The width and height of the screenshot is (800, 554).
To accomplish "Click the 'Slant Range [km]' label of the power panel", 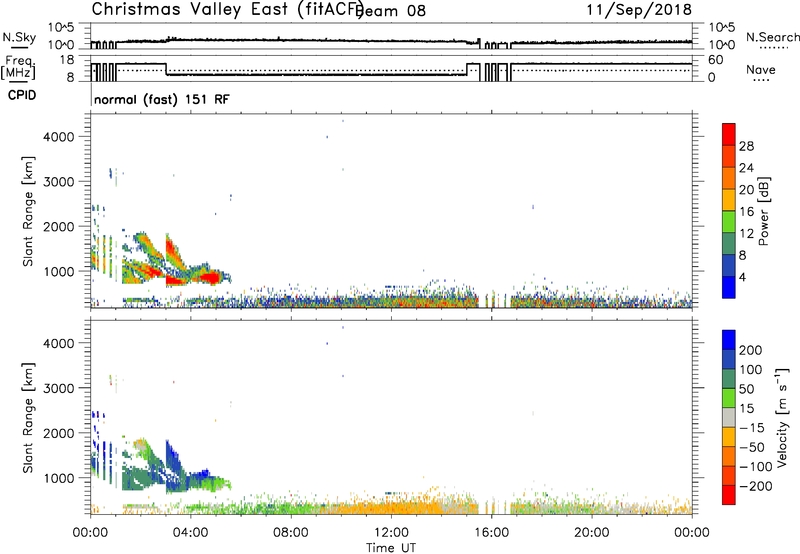I will pyautogui.click(x=28, y=211).
